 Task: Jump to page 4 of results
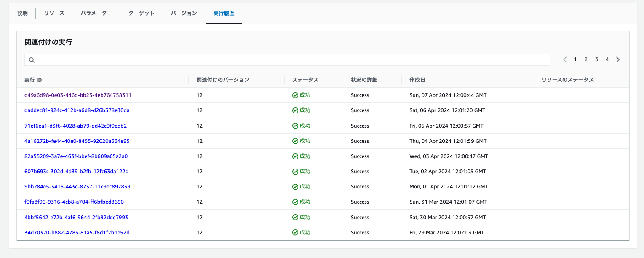[x=607, y=59]
